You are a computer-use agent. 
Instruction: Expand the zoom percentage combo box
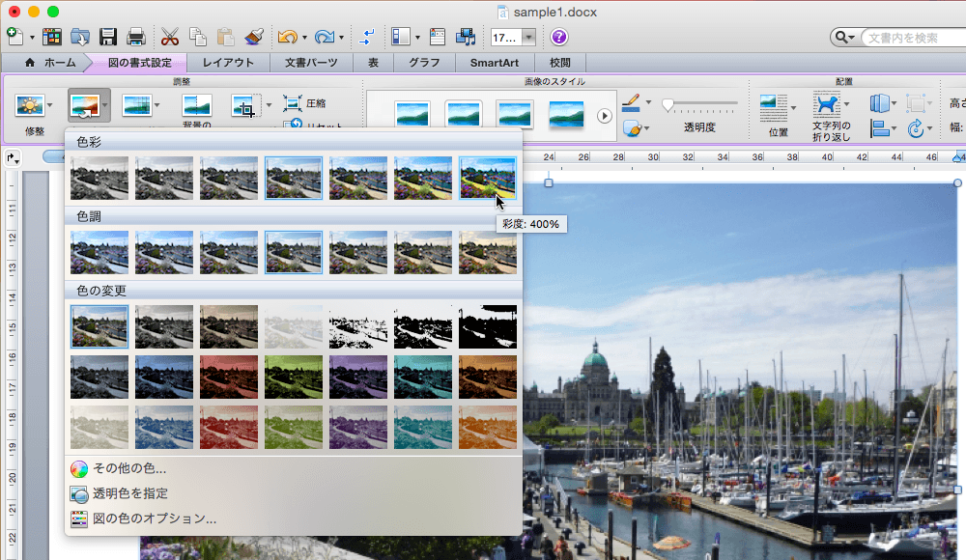click(x=529, y=38)
